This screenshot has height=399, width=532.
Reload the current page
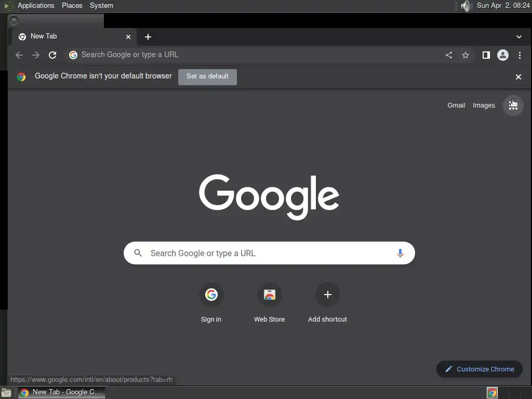pos(52,55)
